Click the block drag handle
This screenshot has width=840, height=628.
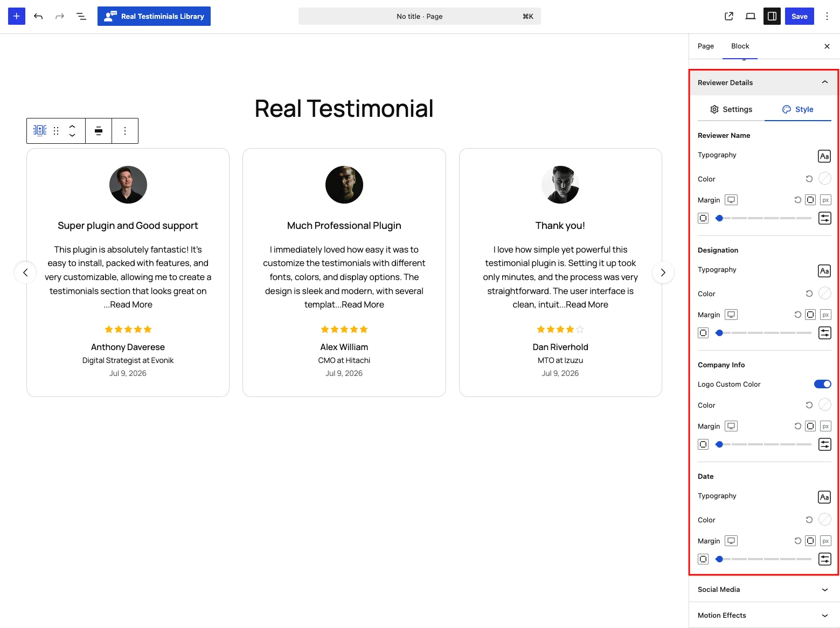[56, 131]
